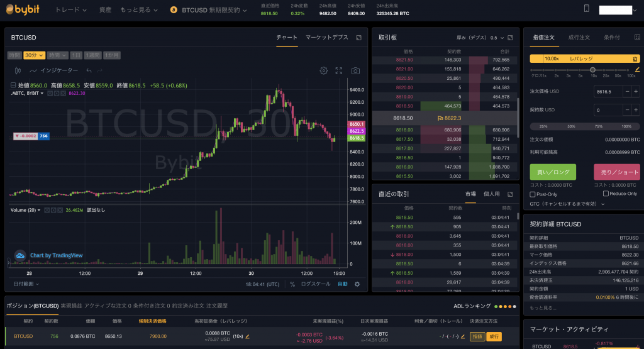Enable the Reduce-Only checkbox

[x=606, y=194]
